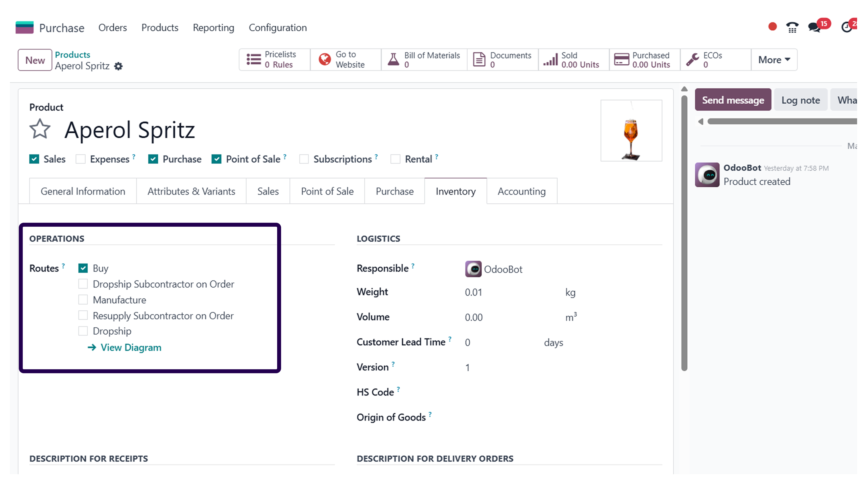868x494 pixels.
Task: Toggle the Point of Sale checkbox
Action: pyautogui.click(x=217, y=159)
